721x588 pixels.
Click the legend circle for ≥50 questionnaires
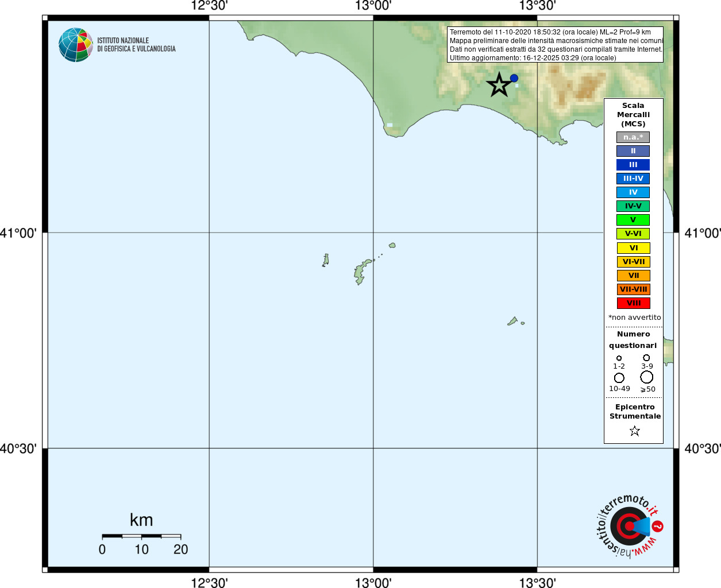click(x=647, y=377)
